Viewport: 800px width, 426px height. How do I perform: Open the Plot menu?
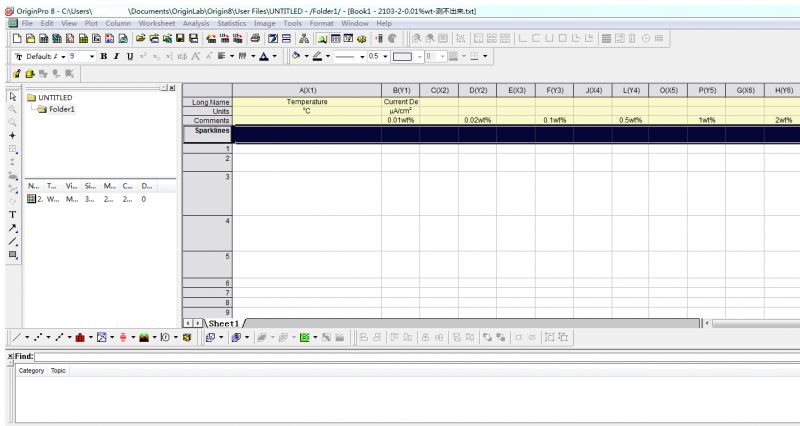coord(91,23)
